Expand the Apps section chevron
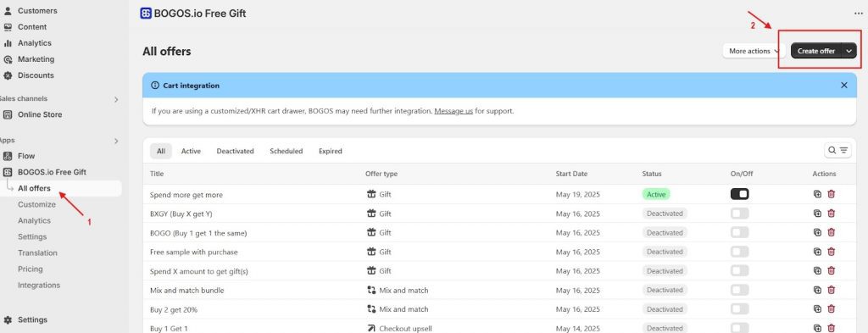 click(x=116, y=141)
